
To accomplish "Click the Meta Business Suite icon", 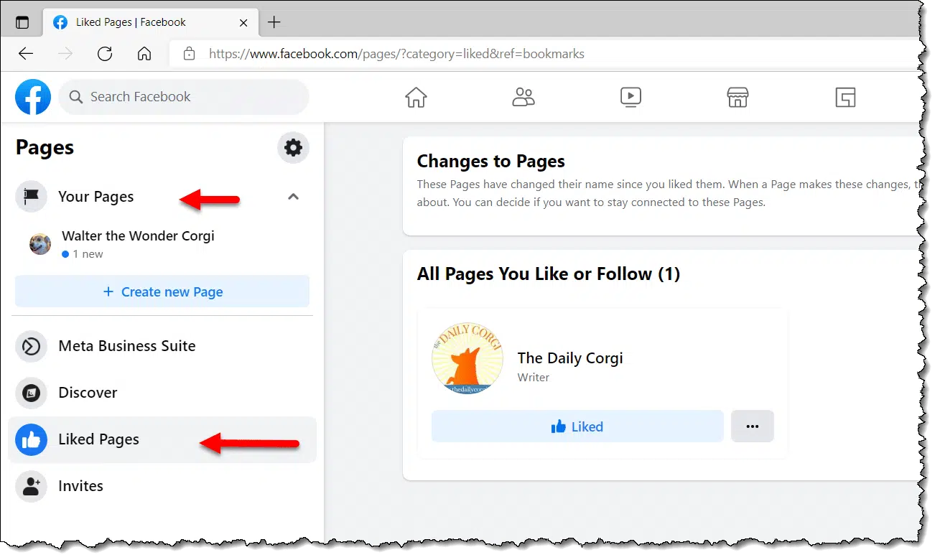I will click(x=31, y=346).
